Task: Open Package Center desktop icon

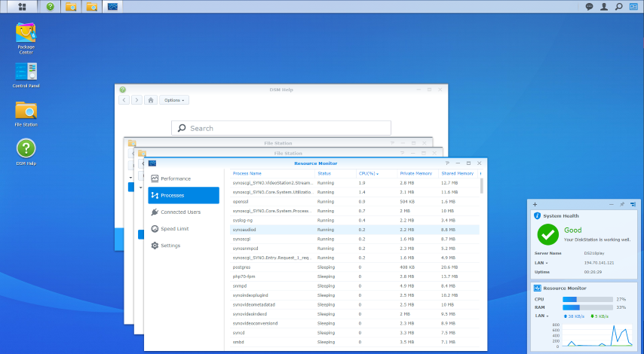Action: pos(26,38)
